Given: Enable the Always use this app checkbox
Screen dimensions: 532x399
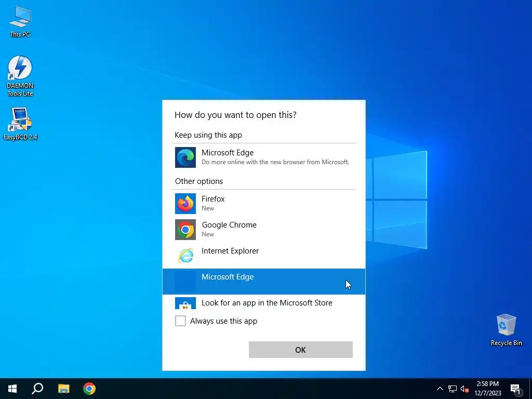Looking at the screenshot, I should pyautogui.click(x=180, y=321).
